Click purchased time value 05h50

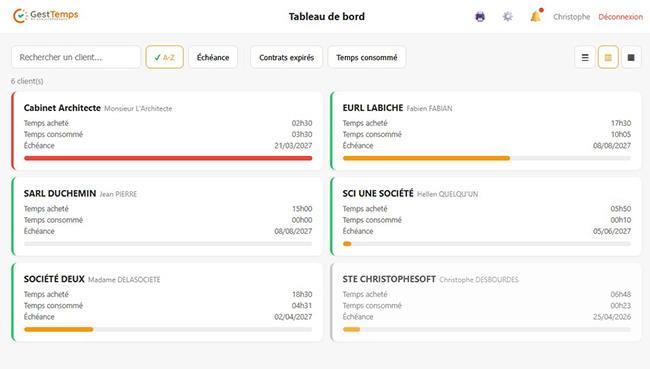point(621,209)
